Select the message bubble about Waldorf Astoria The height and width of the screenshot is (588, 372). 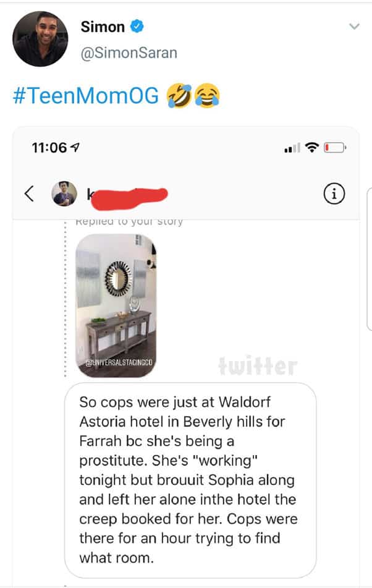pos(190,480)
